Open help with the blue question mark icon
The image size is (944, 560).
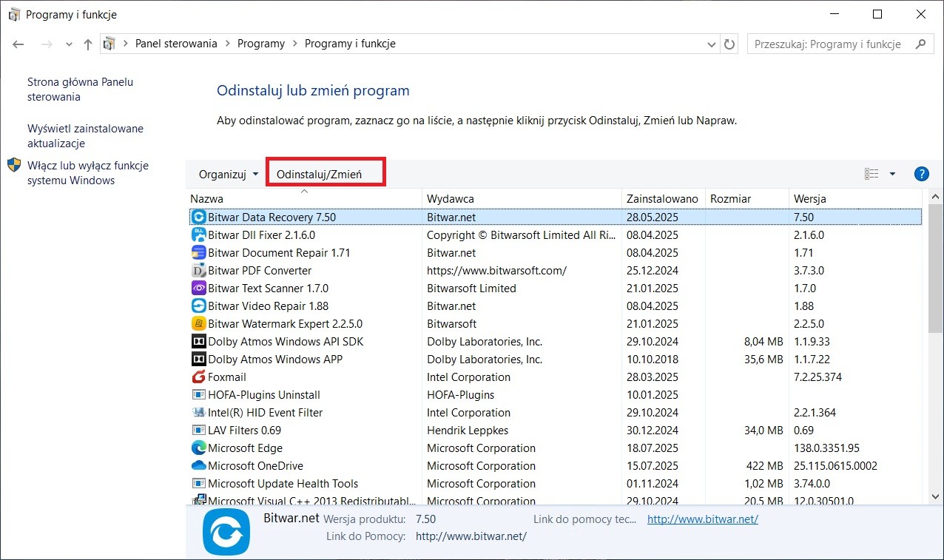pyautogui.click(x=921, y=174)
